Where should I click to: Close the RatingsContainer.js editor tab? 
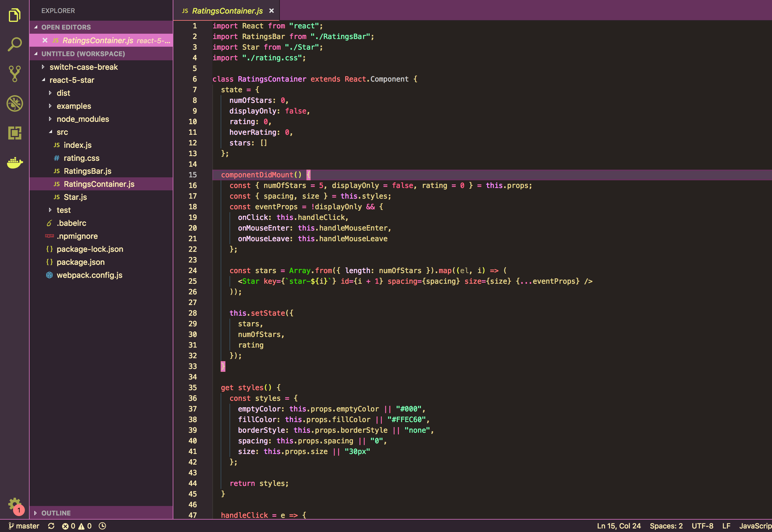pos(272,11)
